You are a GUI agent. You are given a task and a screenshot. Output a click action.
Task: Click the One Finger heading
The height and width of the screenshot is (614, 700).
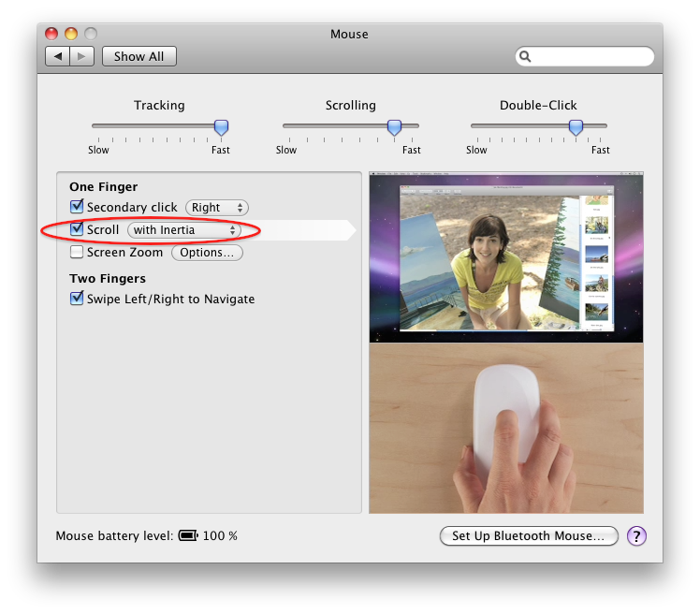[104, 186]
